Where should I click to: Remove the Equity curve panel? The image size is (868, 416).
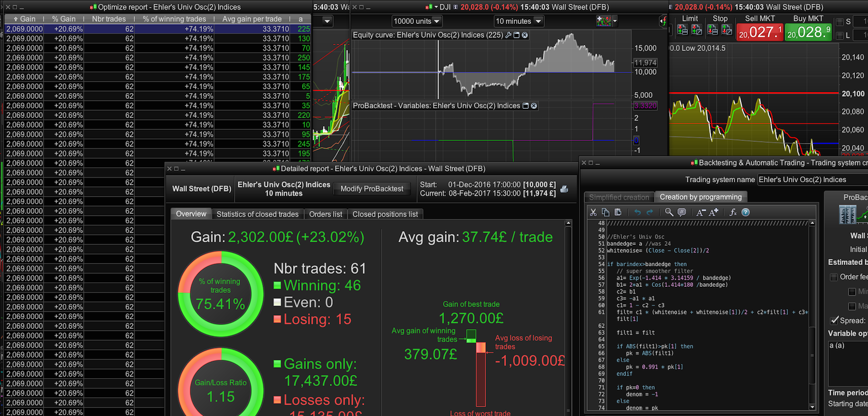pos(525,35)
